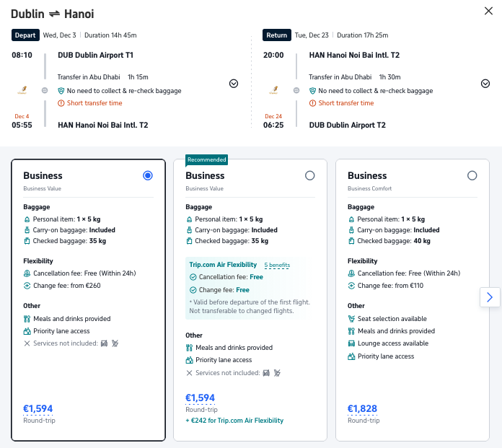Expand the departing flight details chevron
The image size is (502, 448).
tap(234, 84)
